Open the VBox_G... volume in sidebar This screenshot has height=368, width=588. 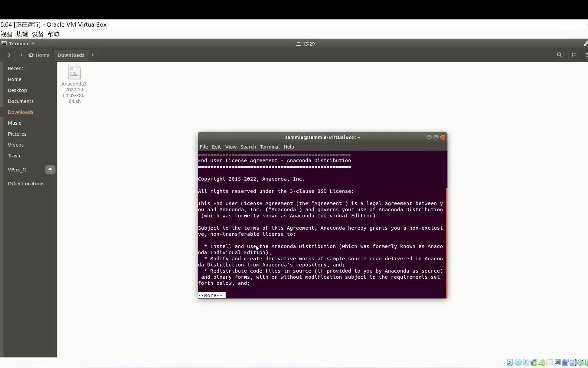pyautogui.click(x=19, y=170)
